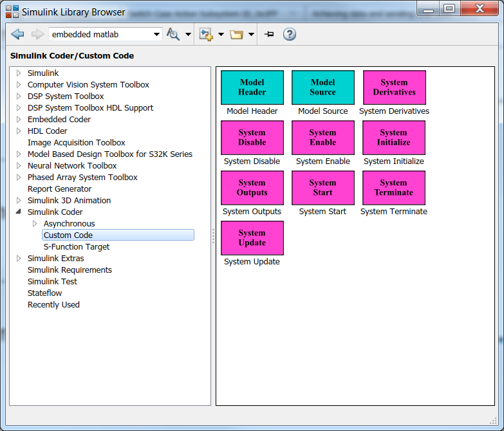Image resolution: width=504 pixels, height=431 pixels.
Task: Expand the Simulink Extras node
Action: pos(19,258)
